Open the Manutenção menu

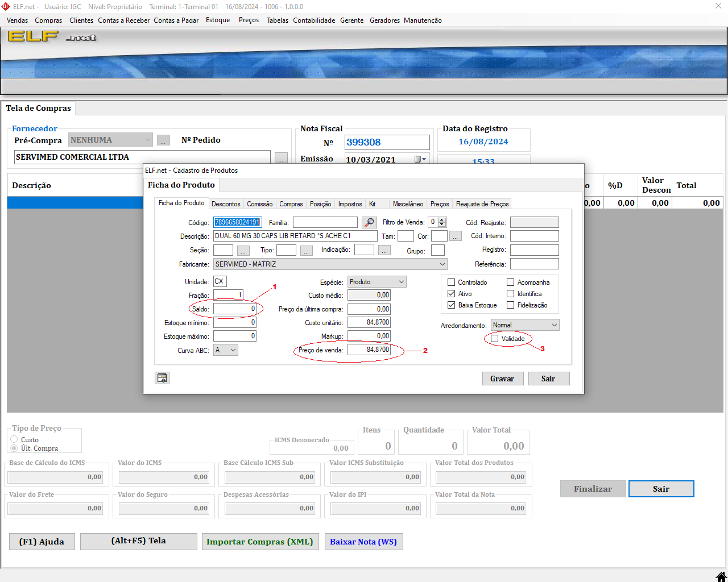click(x=423, y=20)
